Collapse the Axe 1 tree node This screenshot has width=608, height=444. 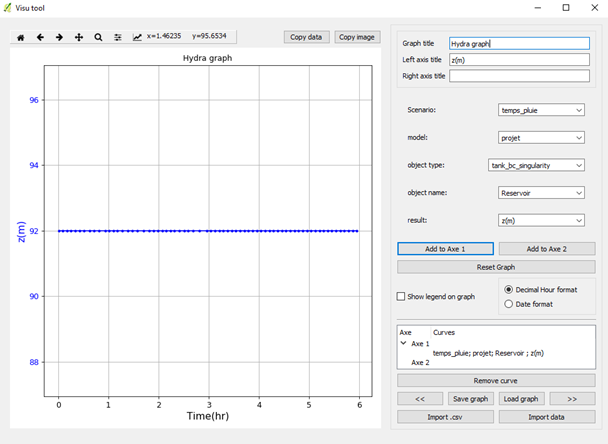(403, 343)
